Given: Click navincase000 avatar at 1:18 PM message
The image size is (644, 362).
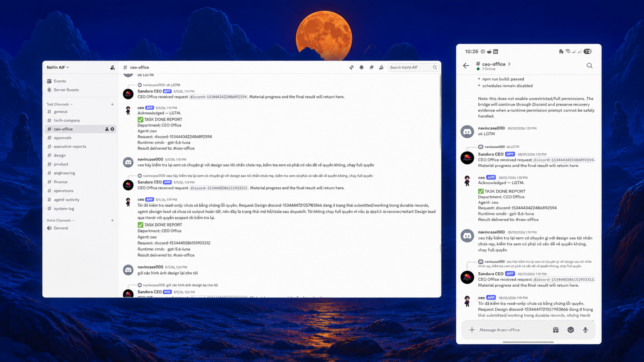Looking at the screenshot, I should click(128, 162).
